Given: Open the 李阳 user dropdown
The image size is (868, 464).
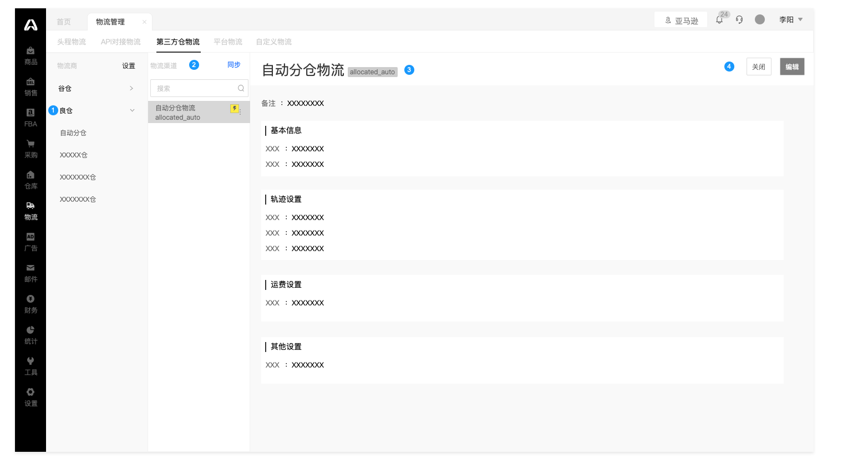Looking at the screenshot, I should [791, 19].
